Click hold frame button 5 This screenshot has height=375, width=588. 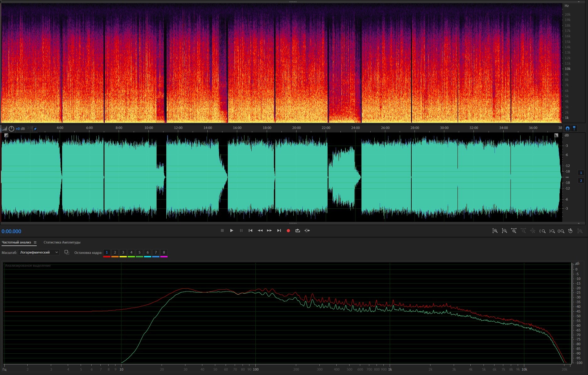pyautogui.click(x=139, y=253)
